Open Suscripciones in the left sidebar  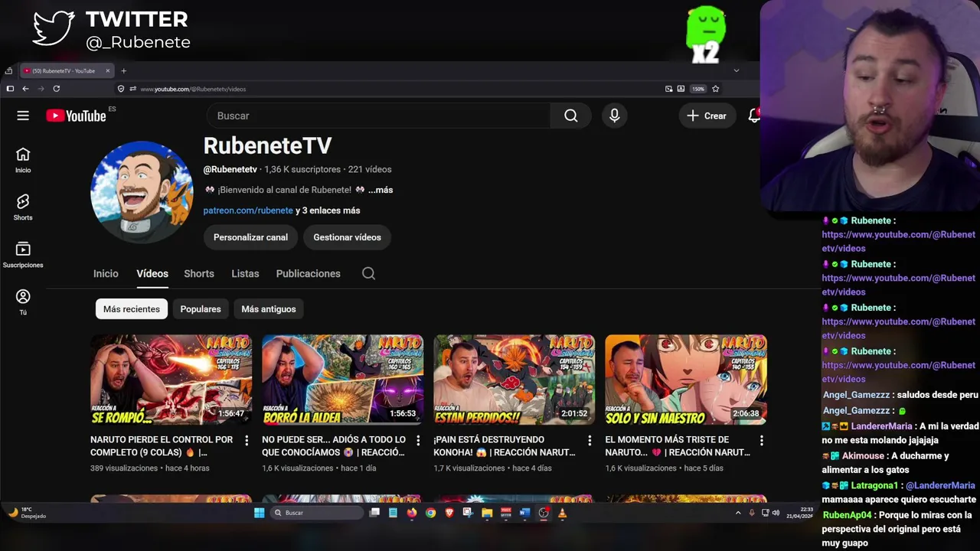(23, 255)
